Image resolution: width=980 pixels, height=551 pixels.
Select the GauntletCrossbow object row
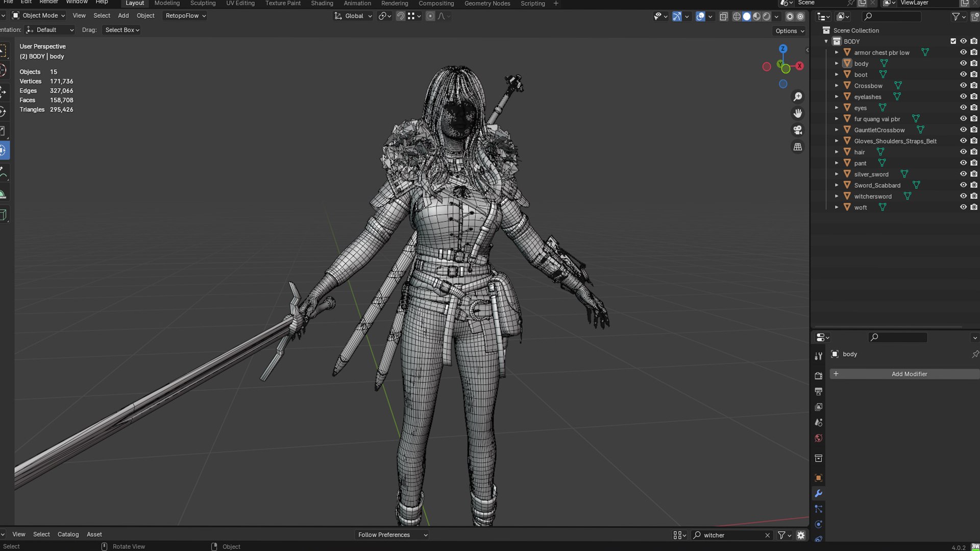(879, 130)
